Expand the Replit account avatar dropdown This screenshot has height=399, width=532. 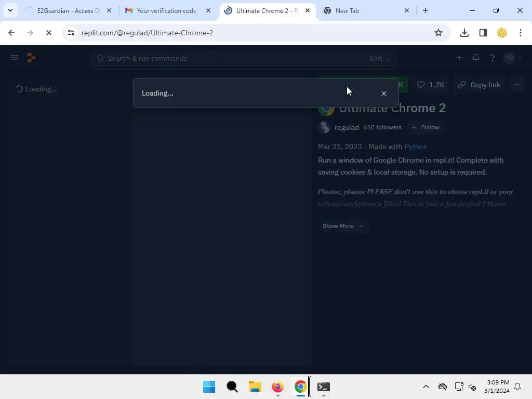pos(512,58)
